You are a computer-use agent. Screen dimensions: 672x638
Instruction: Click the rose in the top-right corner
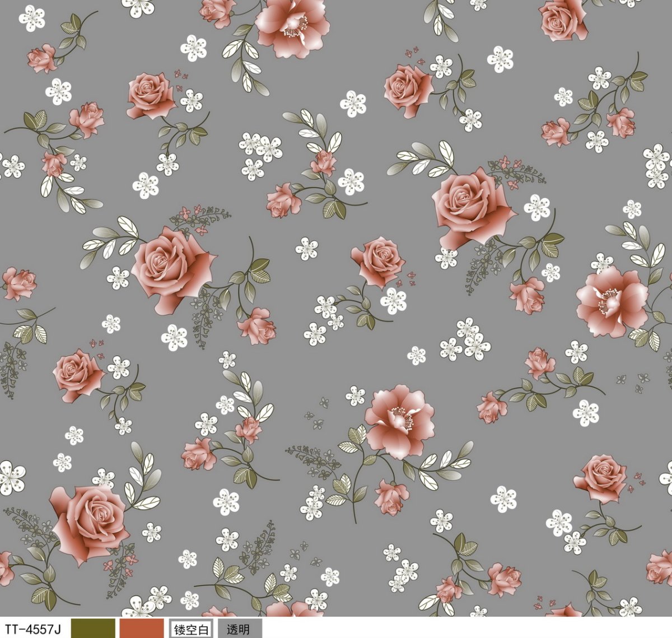pyautogui.click(x=562, y=18)
